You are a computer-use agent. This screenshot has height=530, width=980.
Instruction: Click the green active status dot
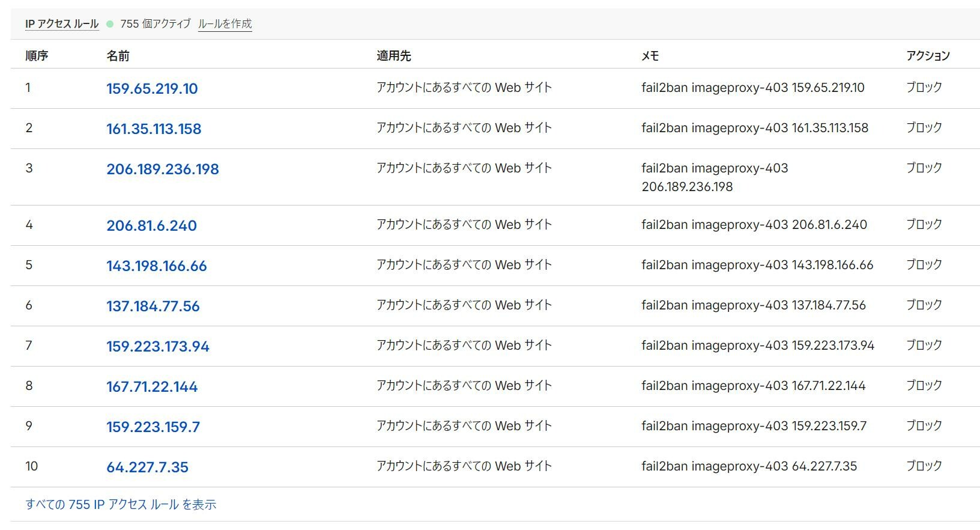(x=110, y=24)
